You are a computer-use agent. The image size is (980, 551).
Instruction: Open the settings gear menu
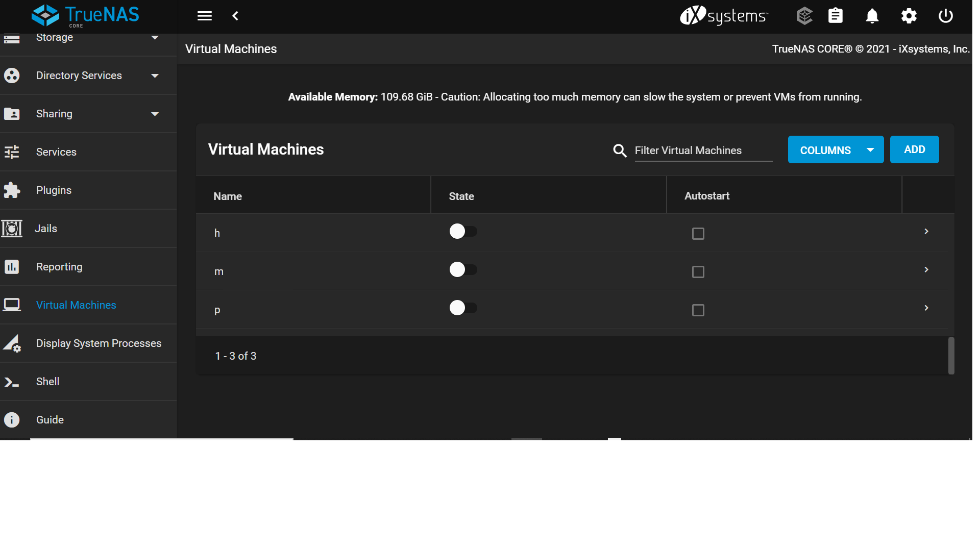point(909,16)
